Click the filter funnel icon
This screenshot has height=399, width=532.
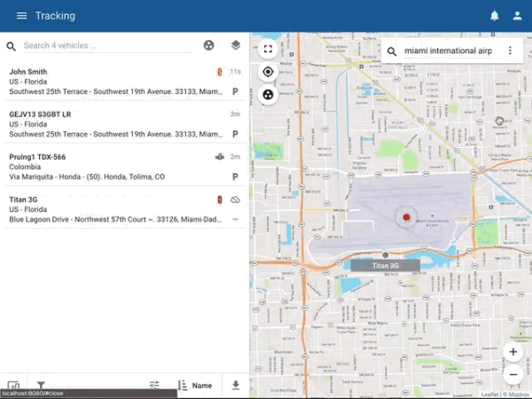[41, 386]
